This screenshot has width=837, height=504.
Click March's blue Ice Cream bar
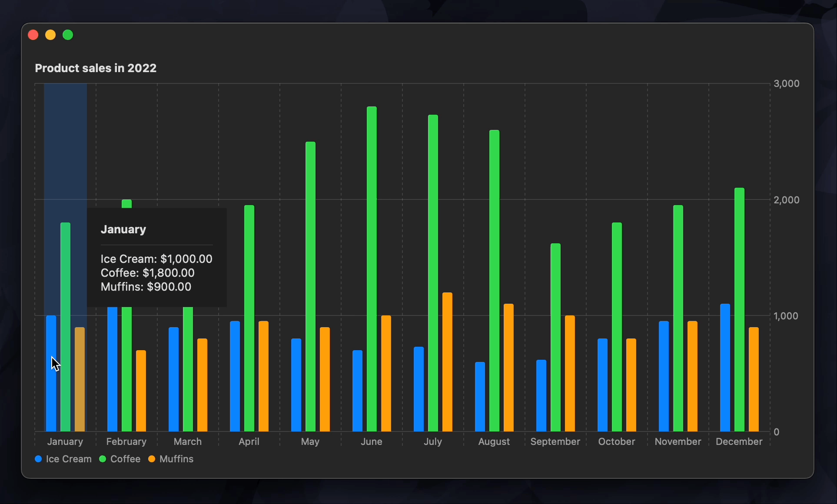174,379
